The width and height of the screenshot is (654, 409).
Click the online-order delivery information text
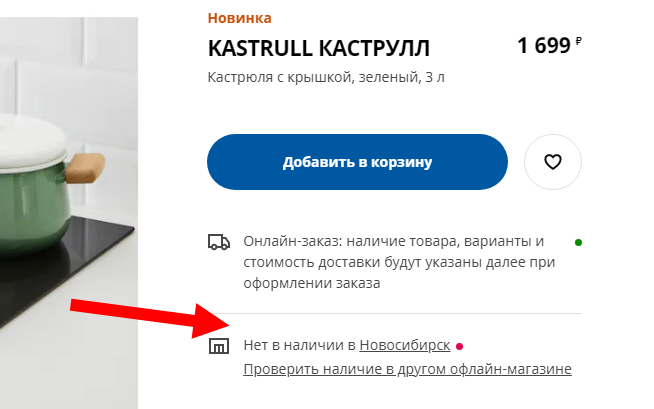399,262
